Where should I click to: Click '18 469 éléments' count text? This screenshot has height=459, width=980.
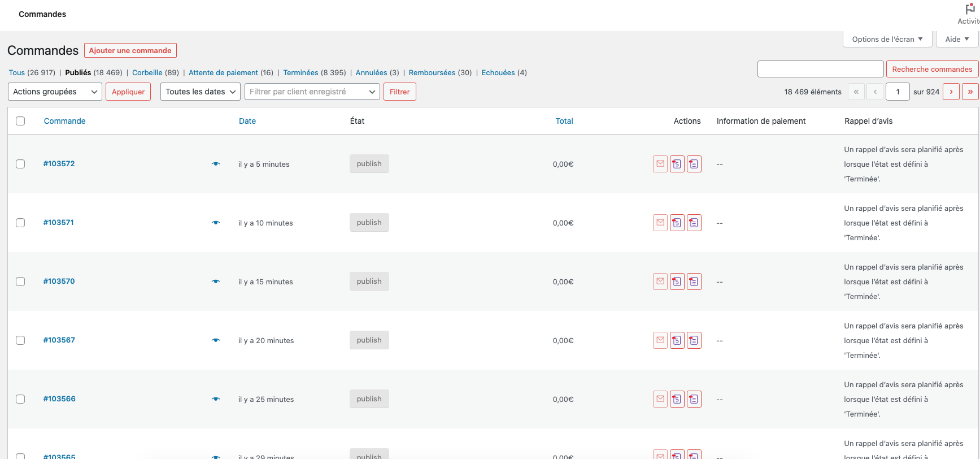(813, 92)
